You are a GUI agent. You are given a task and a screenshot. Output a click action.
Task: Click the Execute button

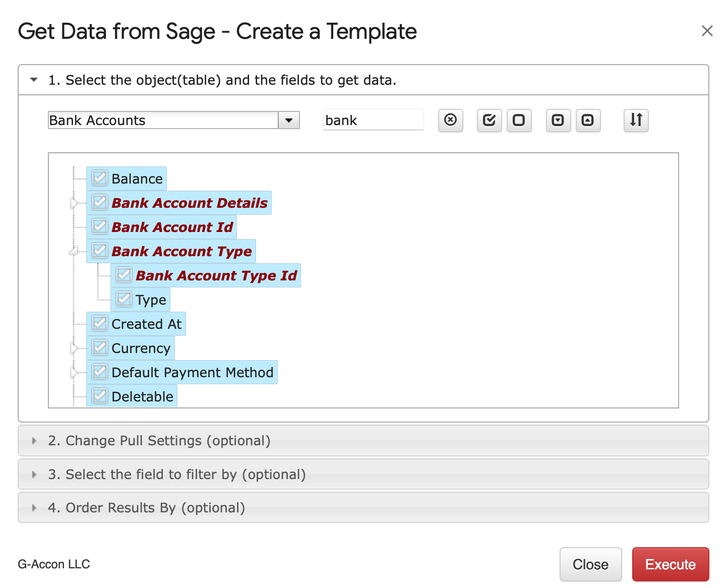(x=671, y=564)
